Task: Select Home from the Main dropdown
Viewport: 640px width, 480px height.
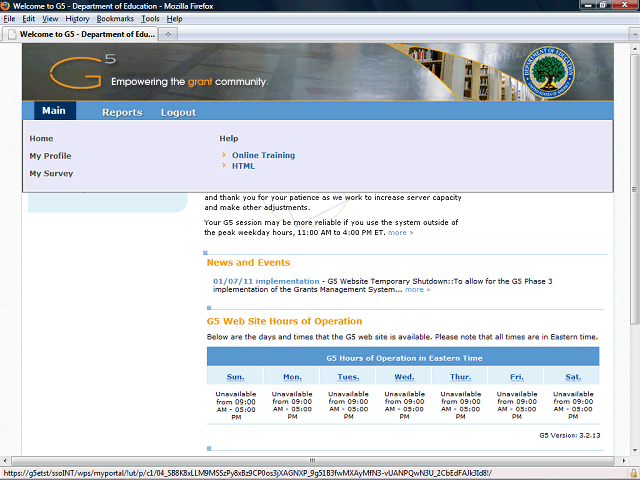Action: 41,138
